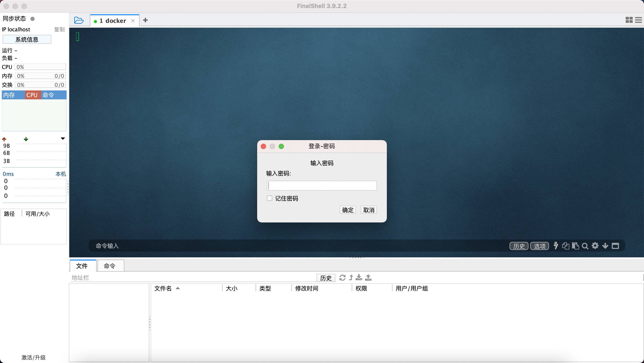Screen dimensions: 644x363
Task: Click the 系统信息 button
Action: 27,39
